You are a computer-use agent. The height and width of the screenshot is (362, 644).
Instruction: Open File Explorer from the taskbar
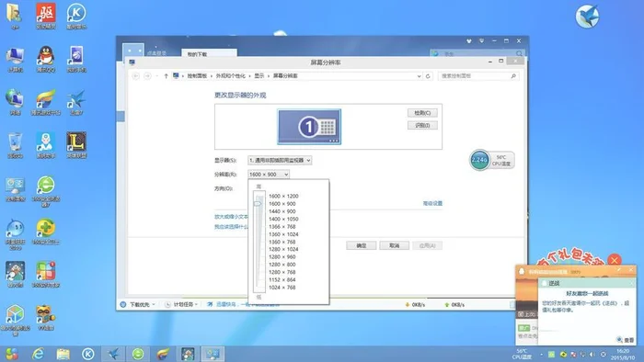(x=63, y=354)
